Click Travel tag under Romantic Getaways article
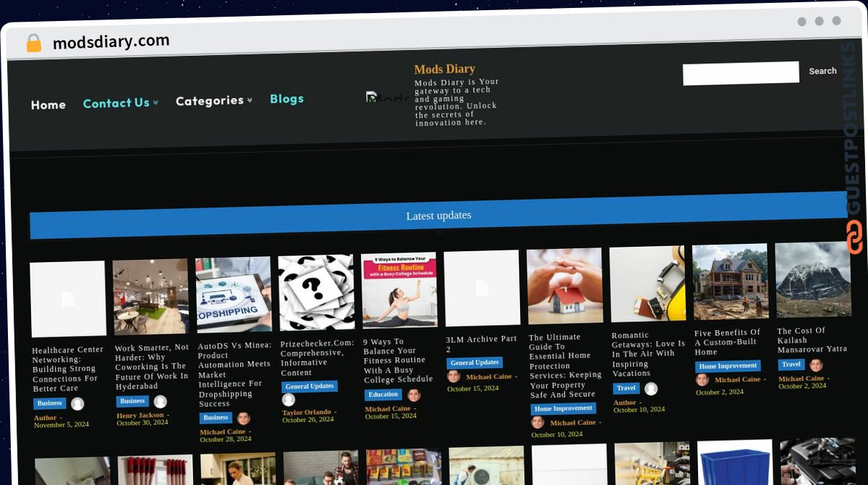This screenshot has height=485, width=868. [626, 389]
